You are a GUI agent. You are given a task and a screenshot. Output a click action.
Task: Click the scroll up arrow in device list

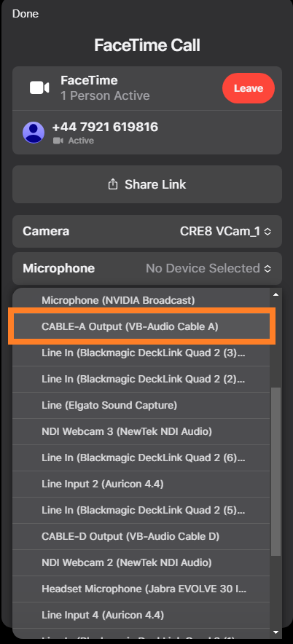coord(276,294)
